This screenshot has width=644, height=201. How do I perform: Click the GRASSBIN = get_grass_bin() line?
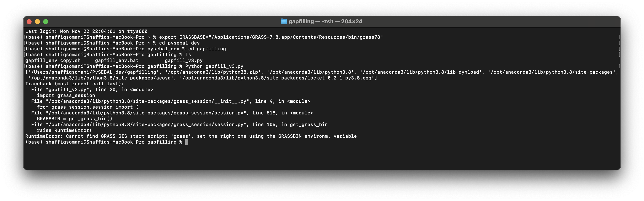pos(75,119)
